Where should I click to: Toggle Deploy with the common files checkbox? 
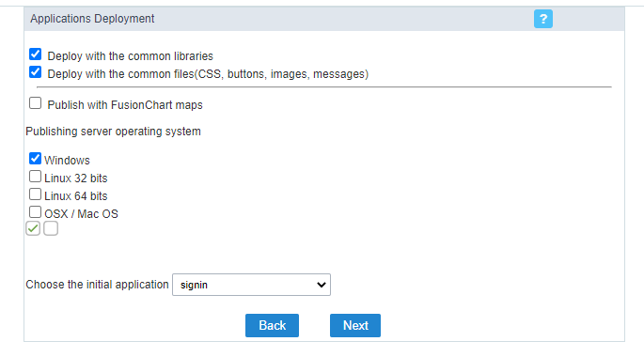pyautogui.click(x=36, y=72)
